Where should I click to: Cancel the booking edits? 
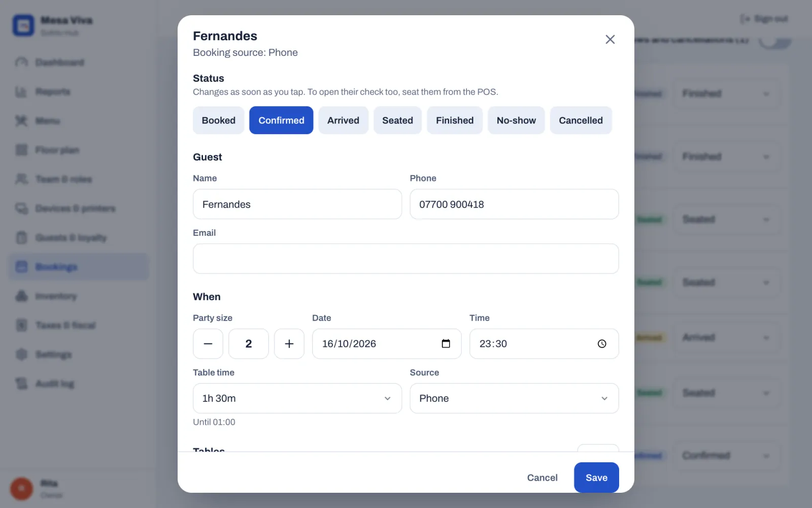[x=542, y=478]
